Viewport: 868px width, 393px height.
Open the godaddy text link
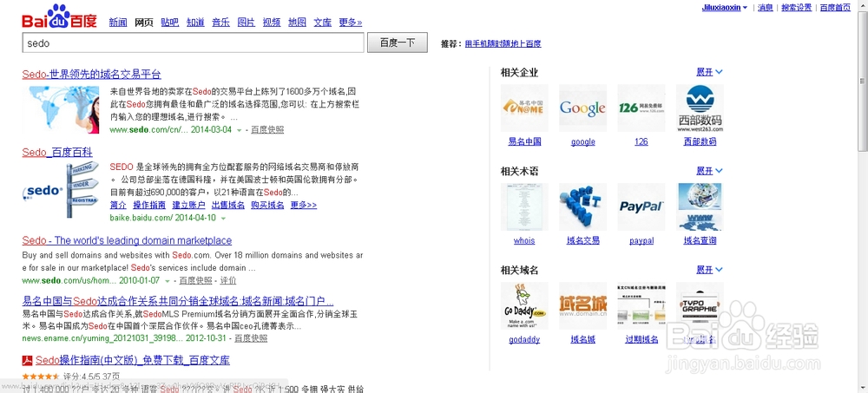point(524,340)
